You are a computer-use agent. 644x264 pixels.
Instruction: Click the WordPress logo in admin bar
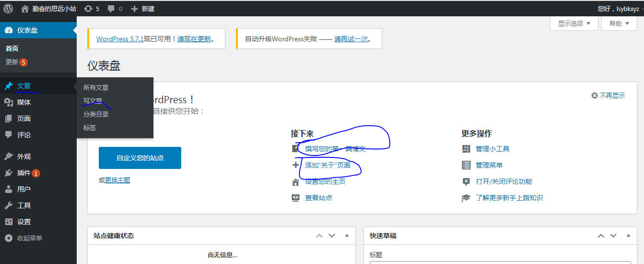point(8,9)
